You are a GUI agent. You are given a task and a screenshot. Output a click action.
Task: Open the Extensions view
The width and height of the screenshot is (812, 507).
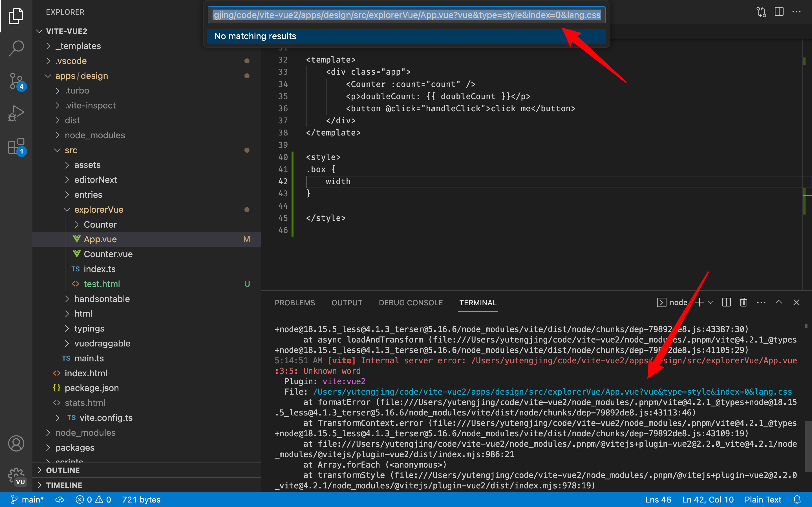(x=16, y=146)
